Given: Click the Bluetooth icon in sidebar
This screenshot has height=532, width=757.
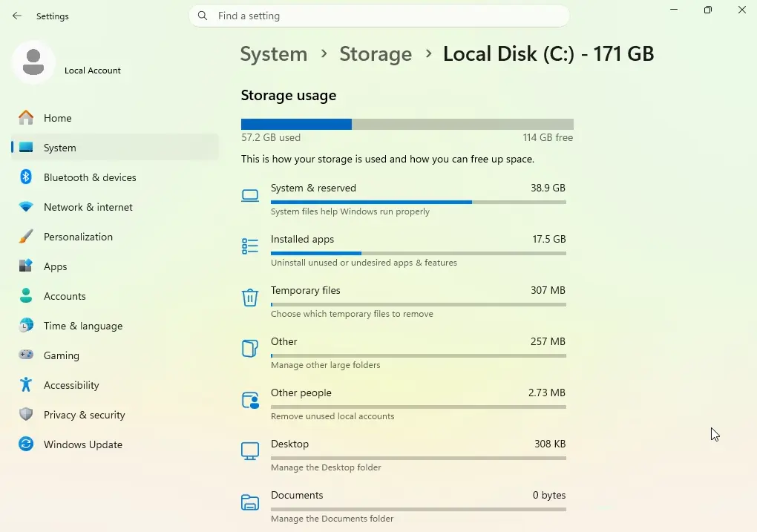Looking at the screenshot, I should (x=26, y=177).
